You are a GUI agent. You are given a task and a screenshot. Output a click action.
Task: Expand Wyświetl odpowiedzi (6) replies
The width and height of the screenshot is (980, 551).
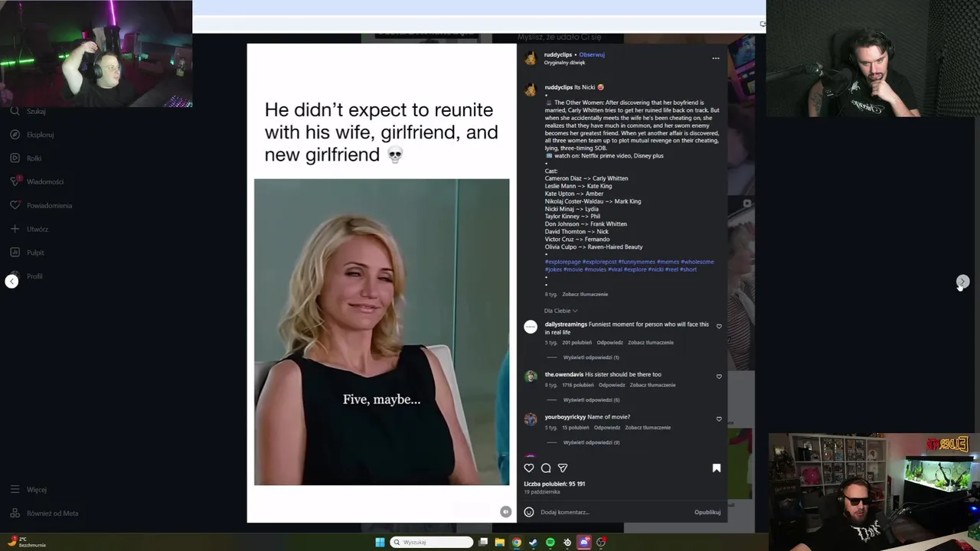[591, 400]
